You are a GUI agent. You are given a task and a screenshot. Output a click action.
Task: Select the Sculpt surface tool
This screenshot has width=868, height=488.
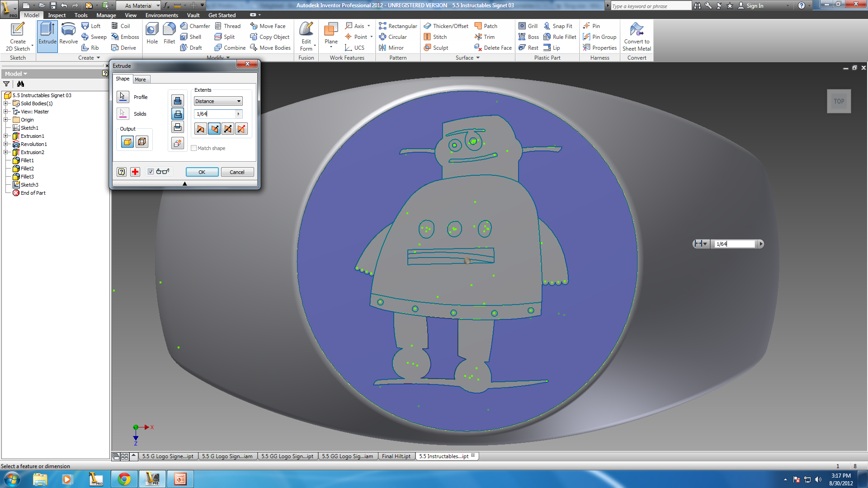coord(436,48)
